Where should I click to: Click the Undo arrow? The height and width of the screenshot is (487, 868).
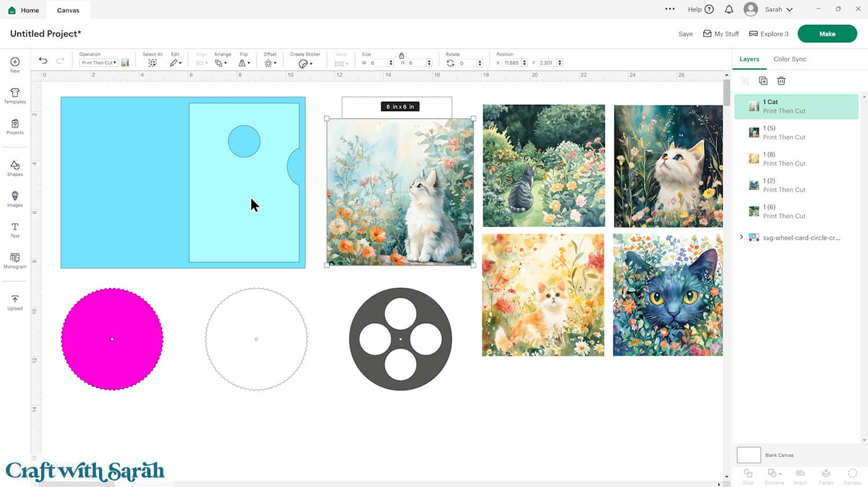tap(43, 61)
